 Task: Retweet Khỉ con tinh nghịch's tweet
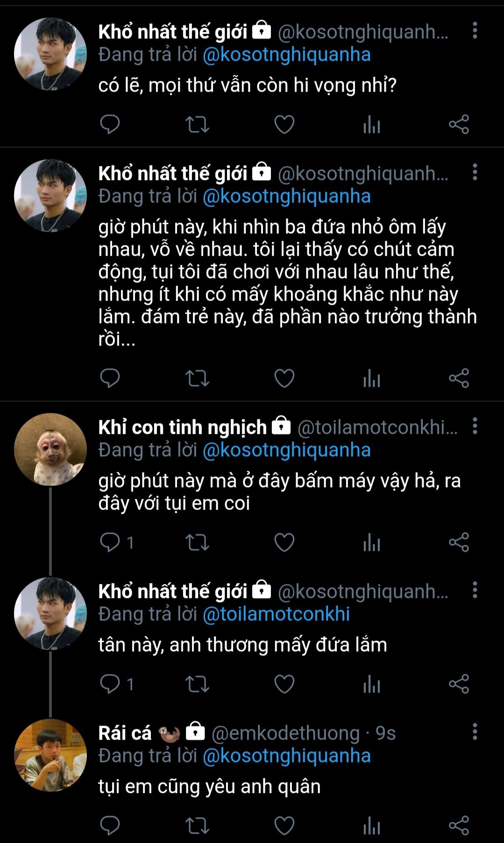[x=197, y=542]
